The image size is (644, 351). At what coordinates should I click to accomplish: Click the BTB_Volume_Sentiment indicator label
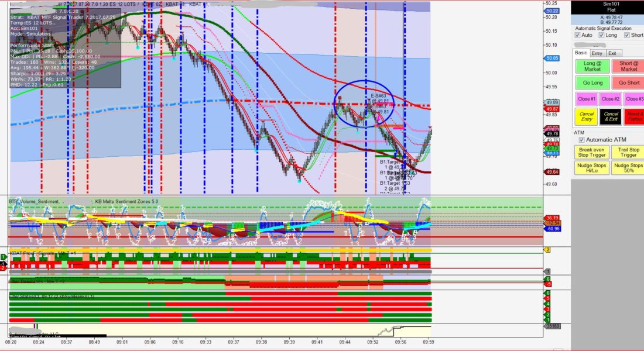click(33, 202)
